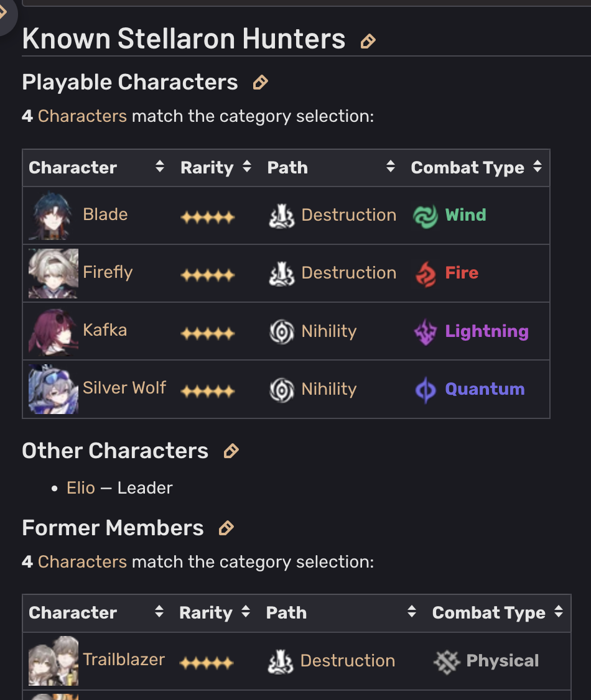
Task: Open Characters category link under Former Members
Action: pyautogui.click(x=82, y=562)
